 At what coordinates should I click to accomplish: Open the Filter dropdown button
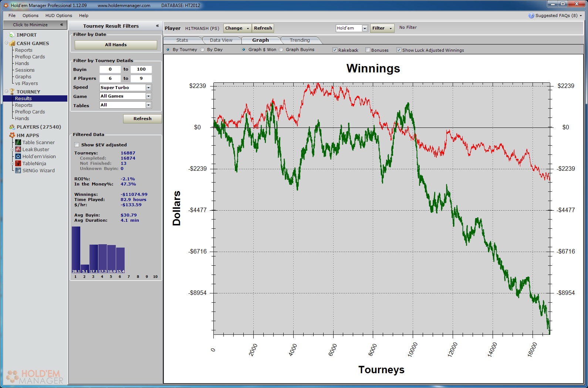click(382, 28)
